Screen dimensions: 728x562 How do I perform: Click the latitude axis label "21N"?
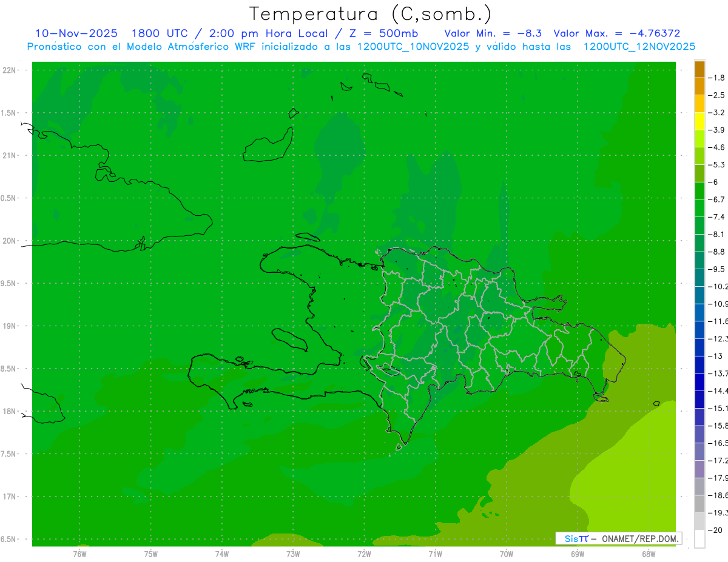[x=10, y=155]
